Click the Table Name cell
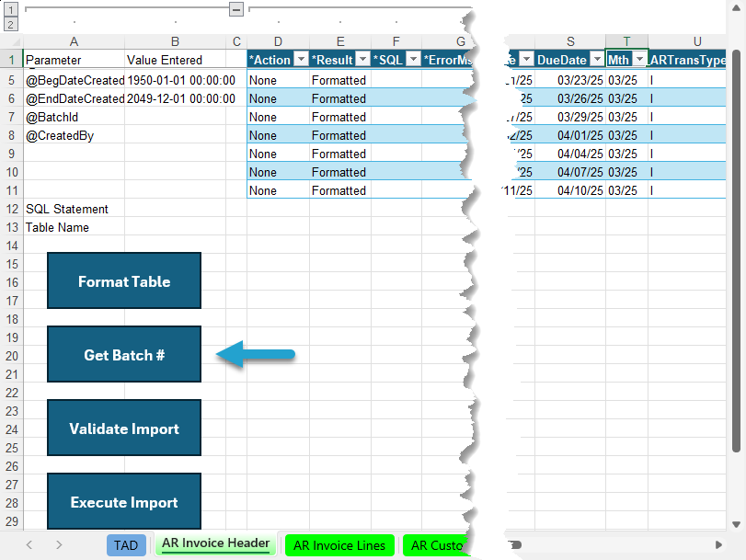This screenshot has height=560, width=746. [x=75, y=227]
